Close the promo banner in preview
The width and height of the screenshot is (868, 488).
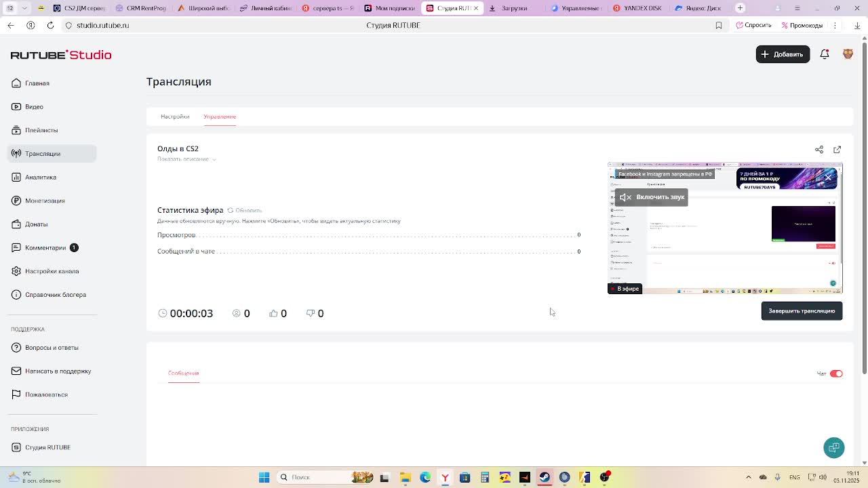click(828, 178)
